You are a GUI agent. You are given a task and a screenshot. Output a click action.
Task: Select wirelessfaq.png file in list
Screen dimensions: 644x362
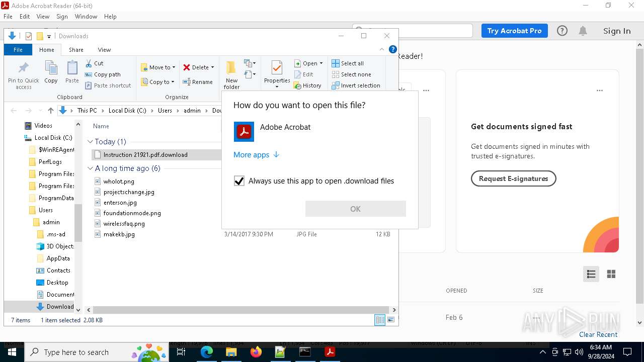(124, 224)
